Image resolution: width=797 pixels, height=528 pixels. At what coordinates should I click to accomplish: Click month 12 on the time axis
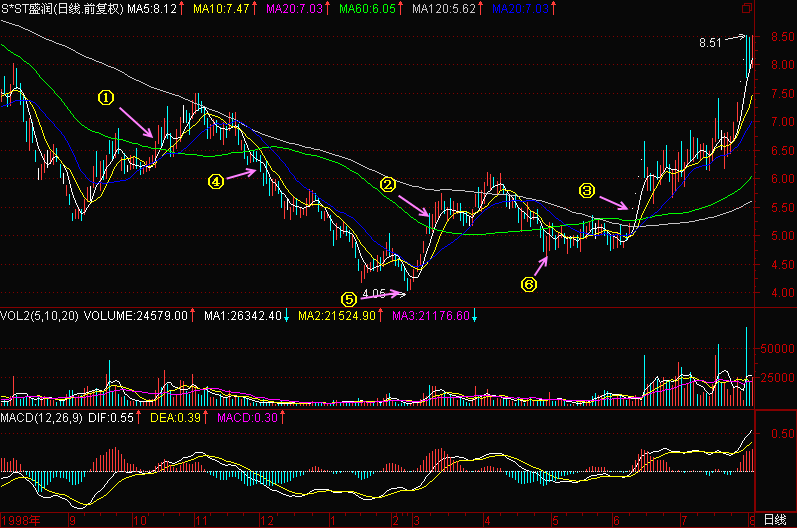[x=267, y=520]
